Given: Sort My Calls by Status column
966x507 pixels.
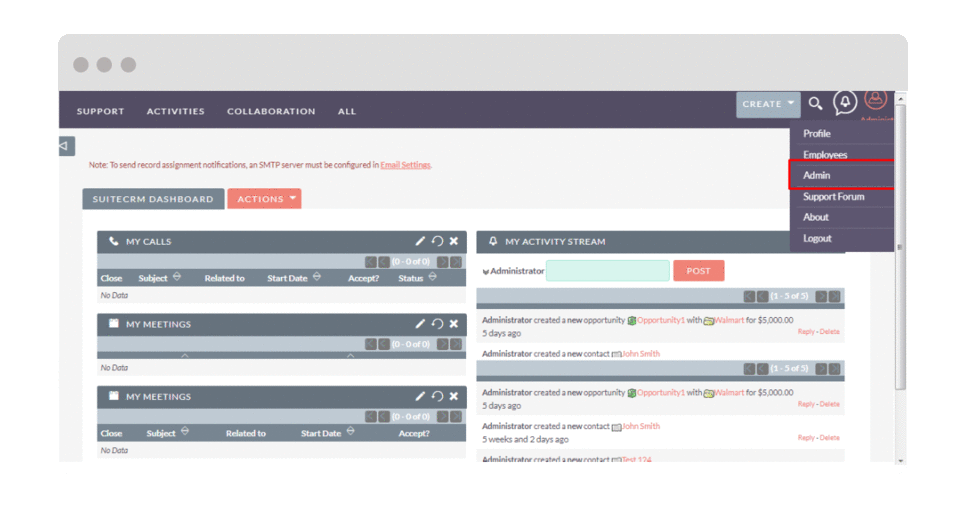Looking at the screenshot, I should (x=430, y=278).
